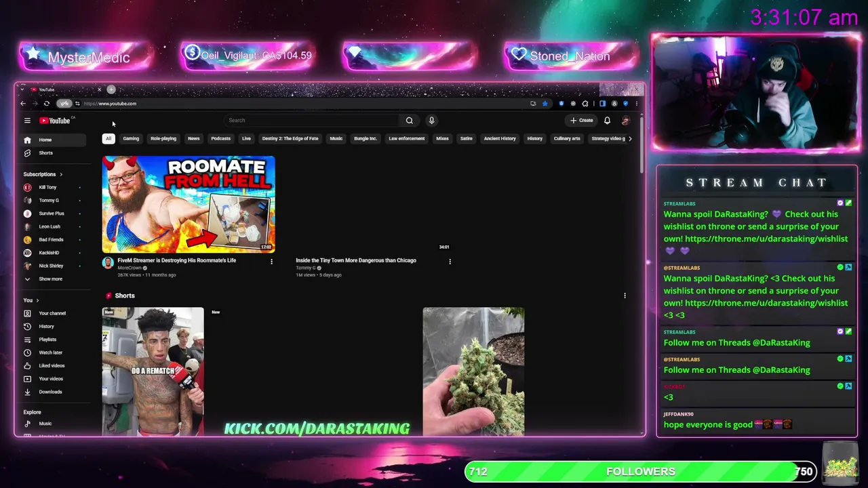Open the account avatar menu
The height and width of the screenshot is (488, 868).
[625, 121]
